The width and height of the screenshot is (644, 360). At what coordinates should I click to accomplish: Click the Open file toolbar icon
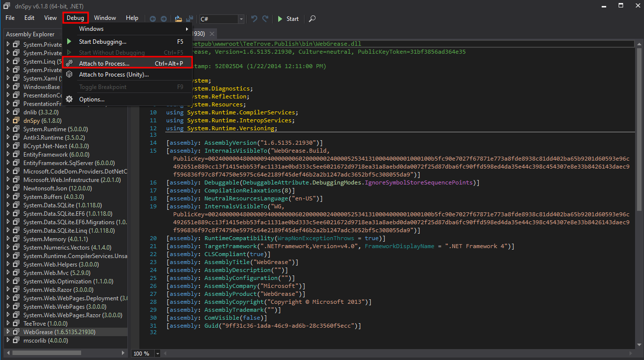tap(178, 19)
